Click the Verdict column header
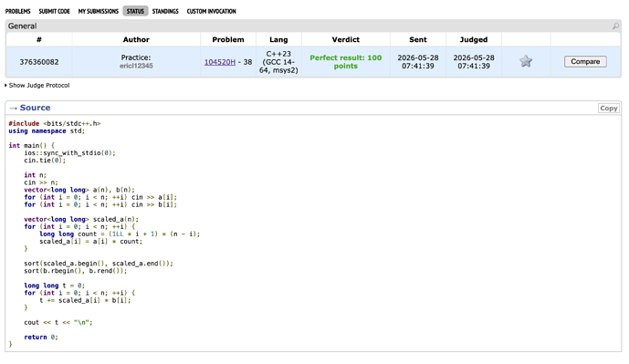Viewport: 629px width, 364px height. pyautogui.click(x=345, y=40)
